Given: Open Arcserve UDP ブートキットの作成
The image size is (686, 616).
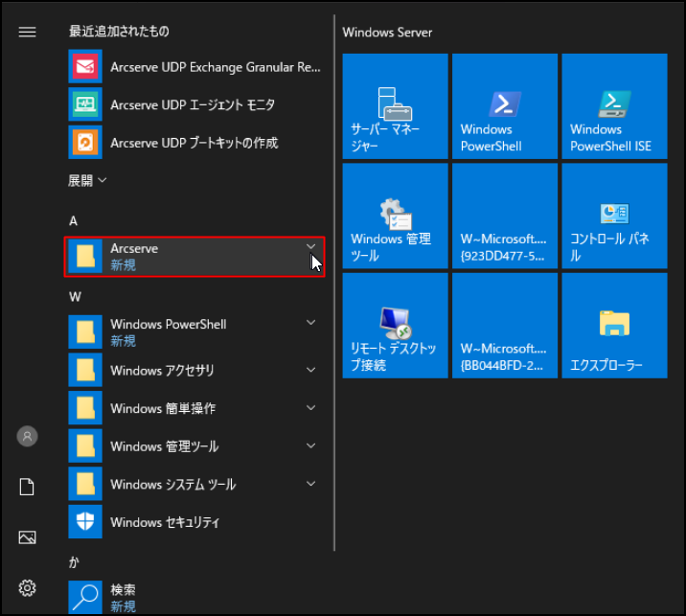Looking at the screenshot, I should coord(194,143).
